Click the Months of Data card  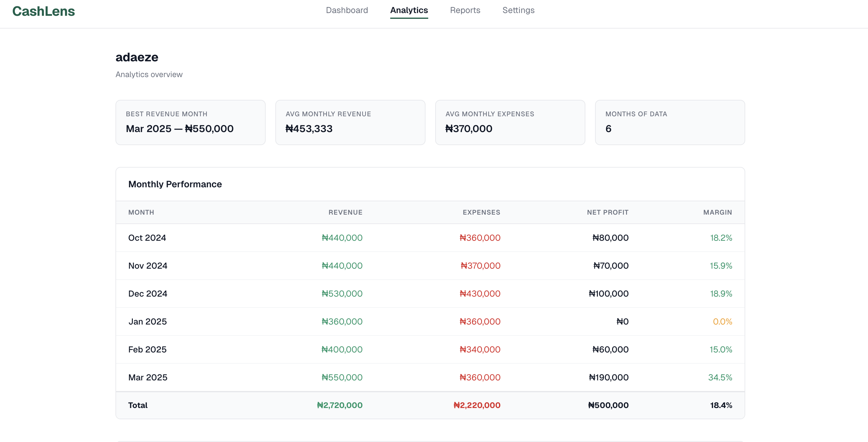point(670,122)
